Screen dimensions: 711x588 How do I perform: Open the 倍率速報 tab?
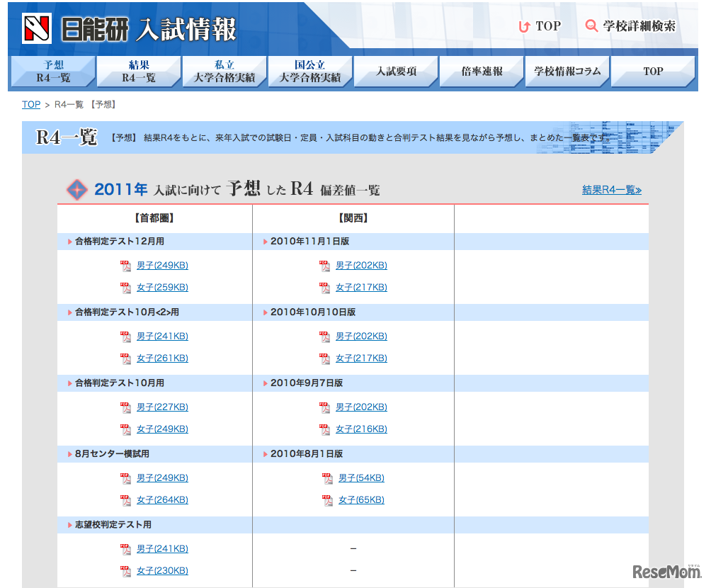point(482,72)
